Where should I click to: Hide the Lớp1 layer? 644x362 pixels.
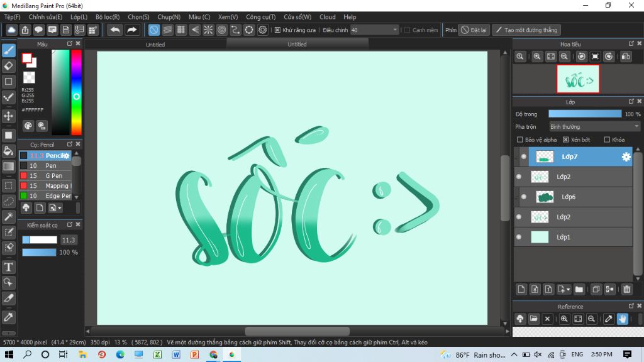point(519,237)
